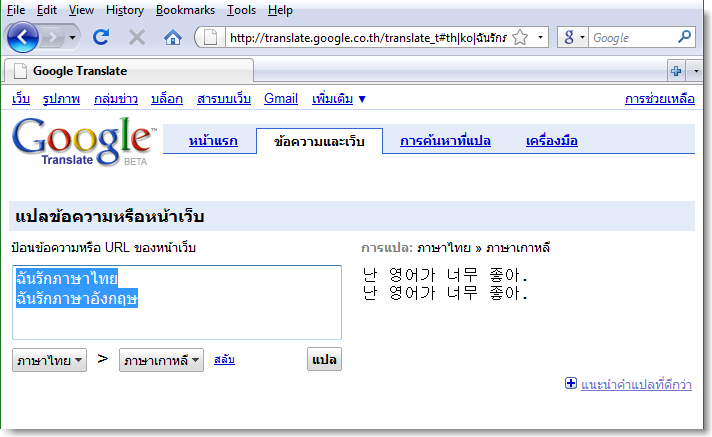Open the การช่วยเหลือ help link
712x437 pixels.
tap(660, 99)
